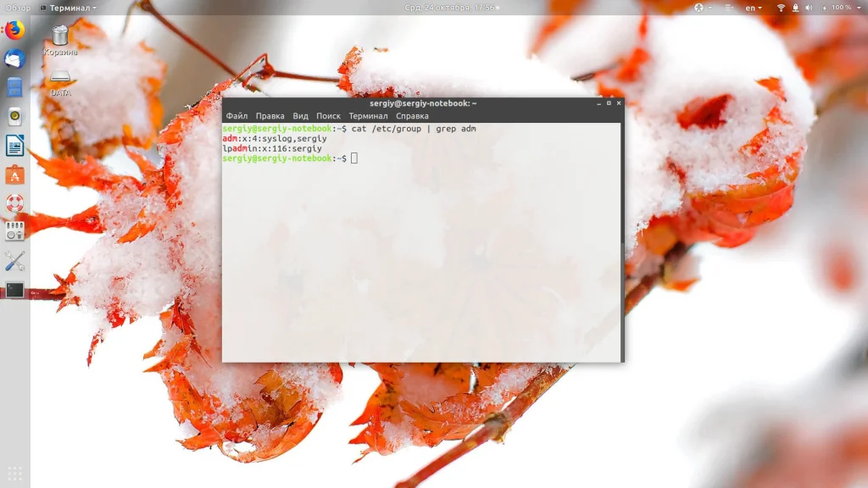Open LibreOffice Writer from the dock

[x=15, y=146]
